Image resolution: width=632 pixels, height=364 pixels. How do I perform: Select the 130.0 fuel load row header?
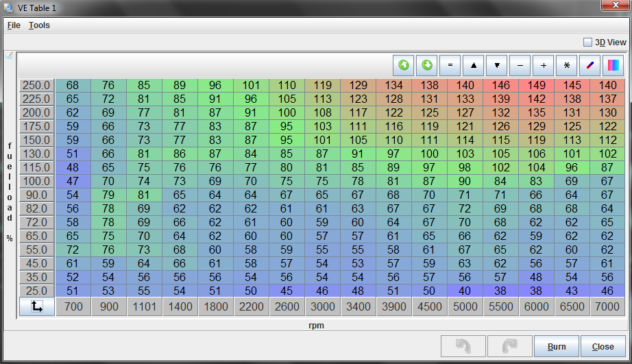(37, 154)
